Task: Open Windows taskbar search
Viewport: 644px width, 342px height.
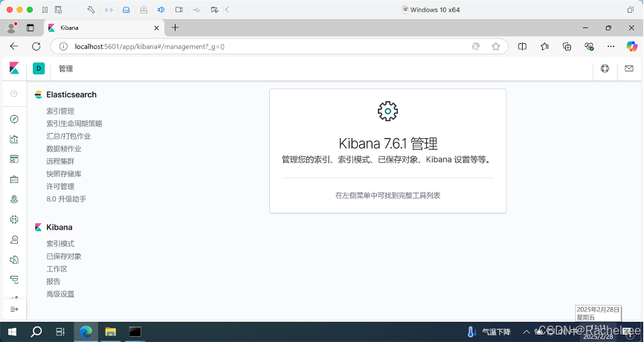Action: coord(36,332)
